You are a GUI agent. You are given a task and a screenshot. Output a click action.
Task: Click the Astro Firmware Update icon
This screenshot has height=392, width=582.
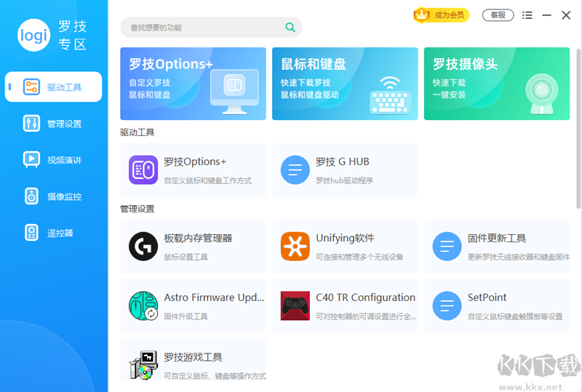(x=143, y=306)
